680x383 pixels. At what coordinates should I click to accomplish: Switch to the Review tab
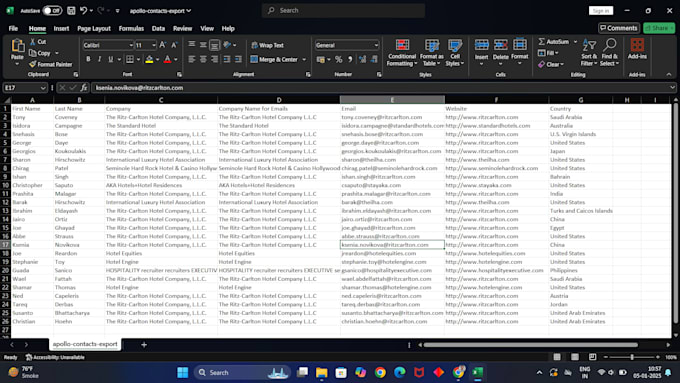182,28
